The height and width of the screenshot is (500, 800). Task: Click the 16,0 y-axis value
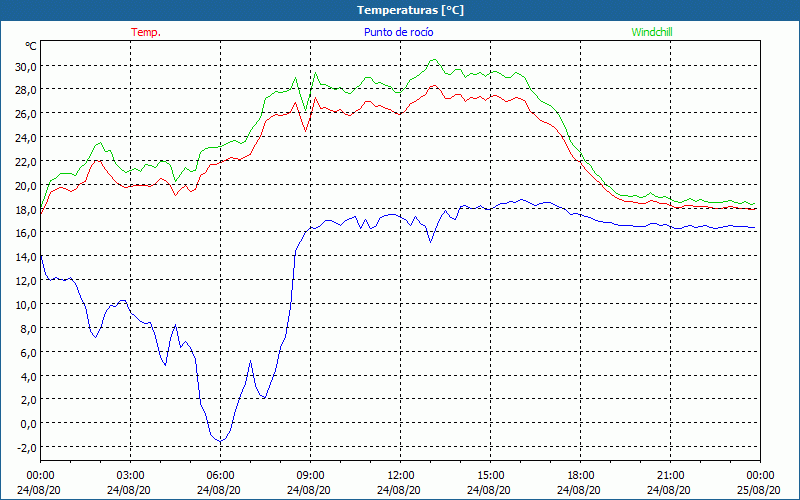[24, 233]
